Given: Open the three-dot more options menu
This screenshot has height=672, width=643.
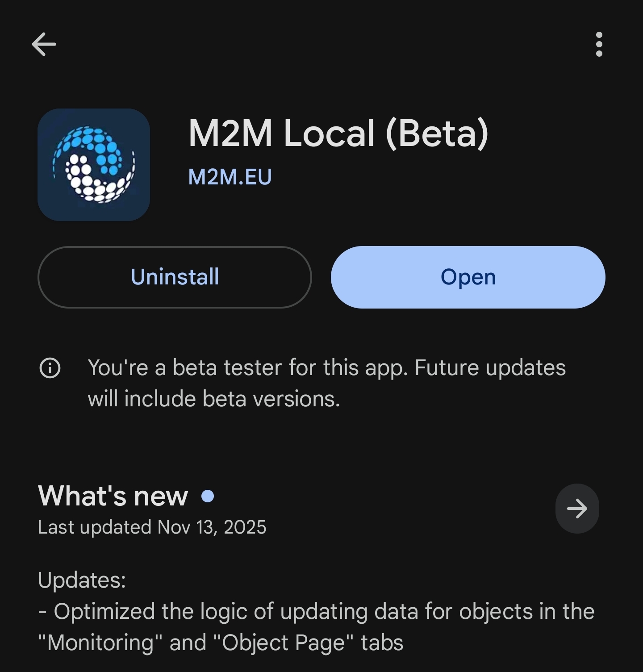Looking at the screenshot, I should 599,44.
